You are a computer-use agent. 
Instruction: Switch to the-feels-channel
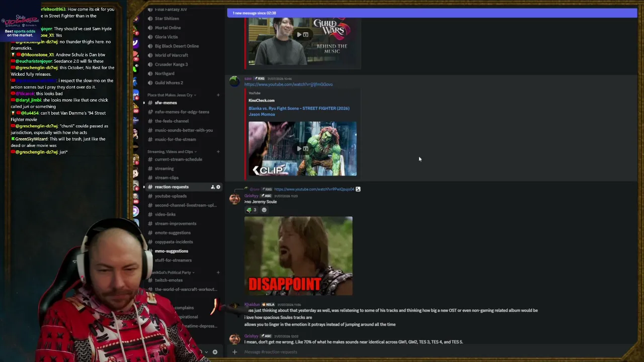172,121
